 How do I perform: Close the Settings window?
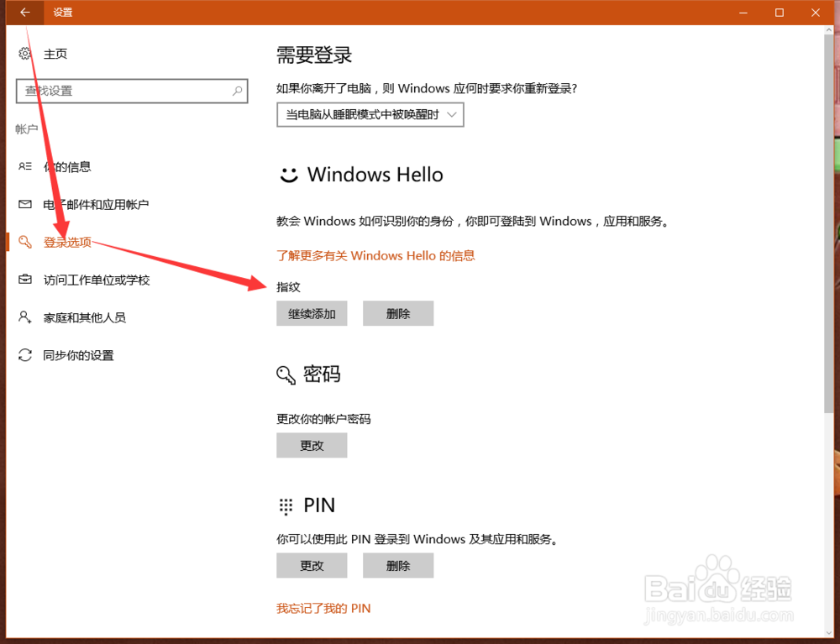click(x=816, y=13)
